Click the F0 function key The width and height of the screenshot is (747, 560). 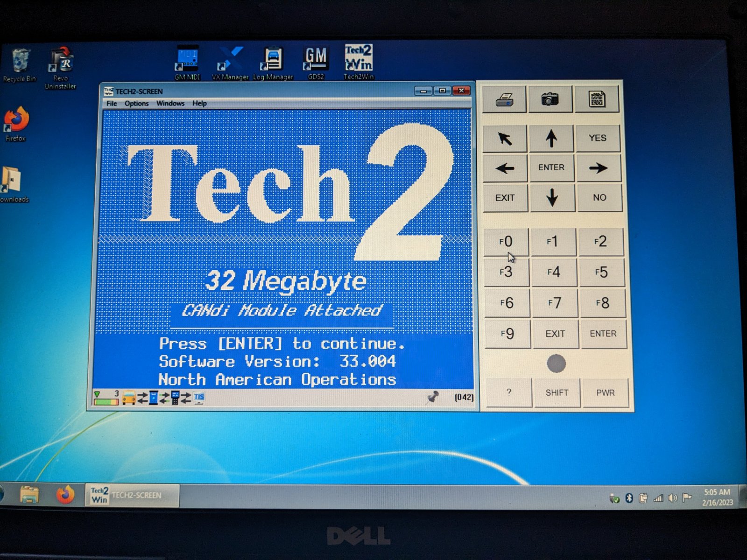[x=506, y=242]
